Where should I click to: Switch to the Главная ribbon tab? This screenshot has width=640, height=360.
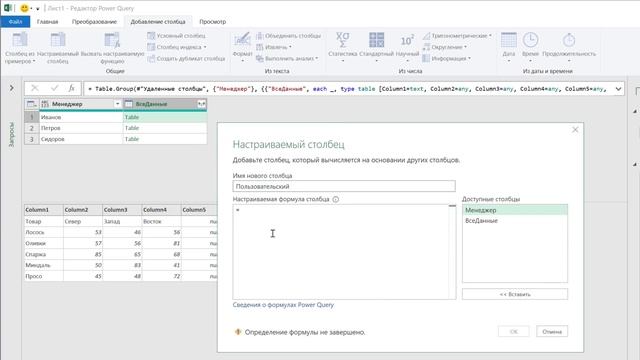tap(47, 22)
